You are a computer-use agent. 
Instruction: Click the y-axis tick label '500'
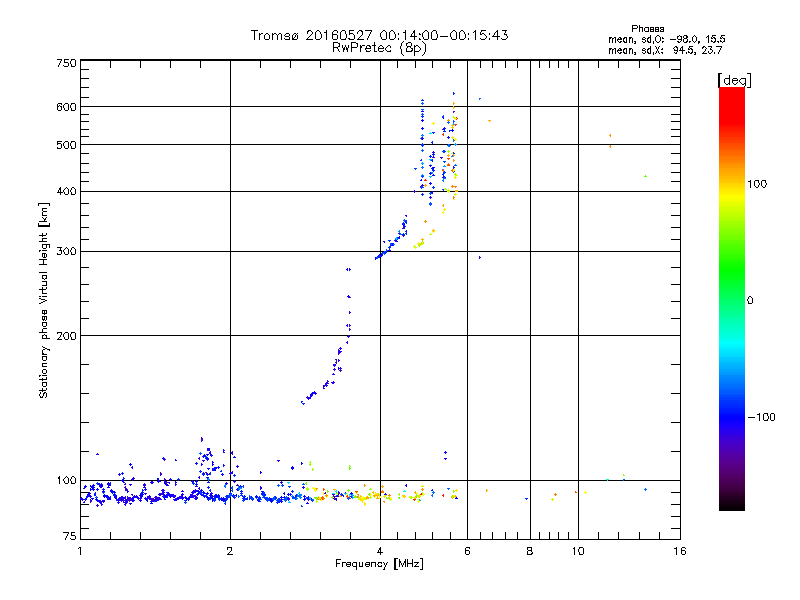coord(67,145)
